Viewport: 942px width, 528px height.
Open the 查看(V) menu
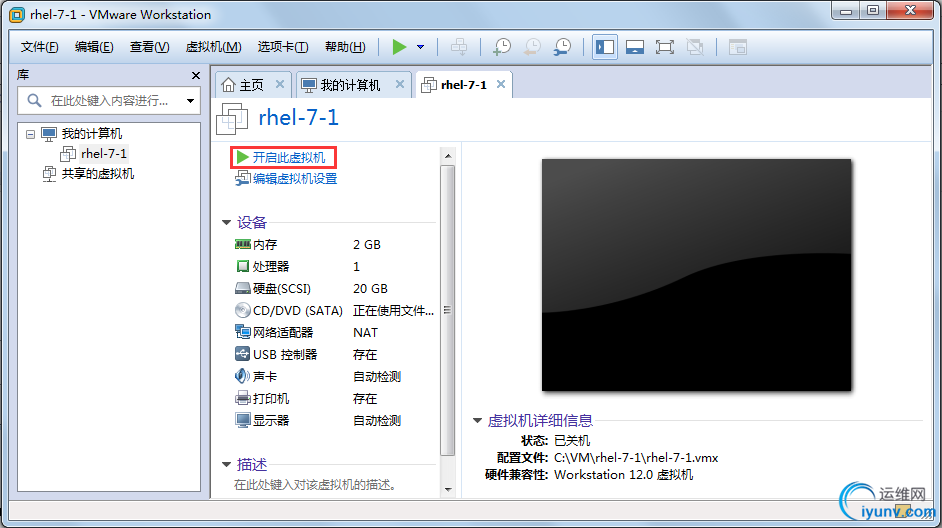point(150,47)
